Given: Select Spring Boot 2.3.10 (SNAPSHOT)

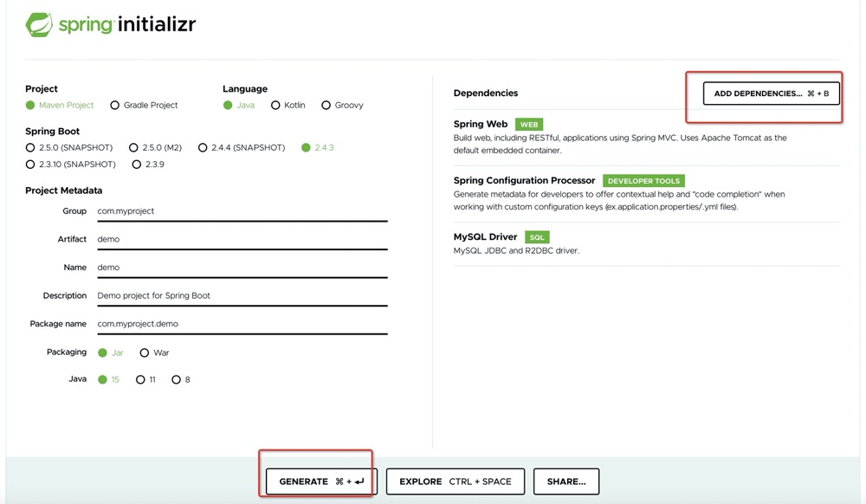Looking at the screenshot, I should (30, 164).
